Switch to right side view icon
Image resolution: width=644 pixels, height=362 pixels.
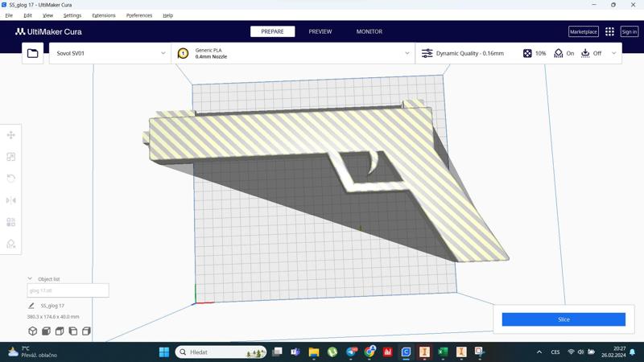tap(86, 331)
